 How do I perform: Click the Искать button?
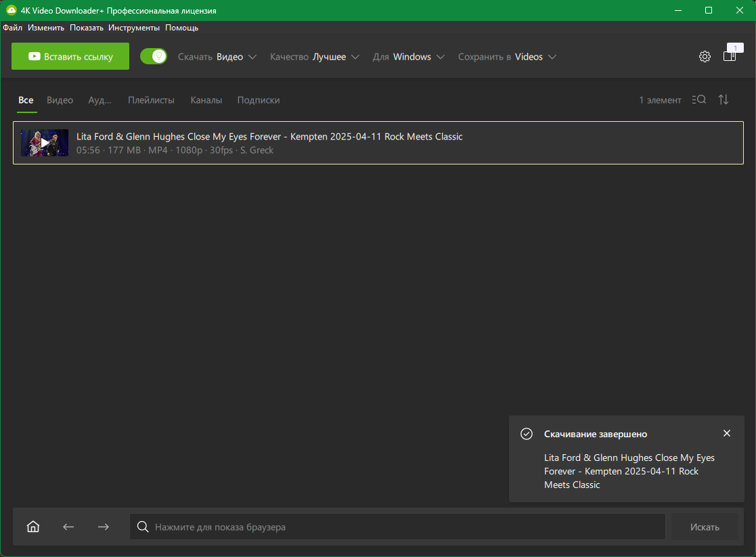pos(705,527)
